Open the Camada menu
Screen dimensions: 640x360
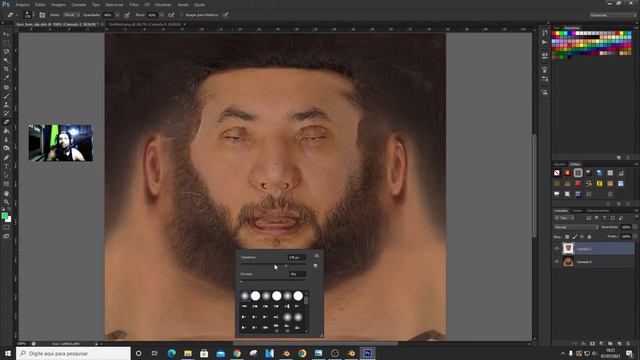coord(79,4)
